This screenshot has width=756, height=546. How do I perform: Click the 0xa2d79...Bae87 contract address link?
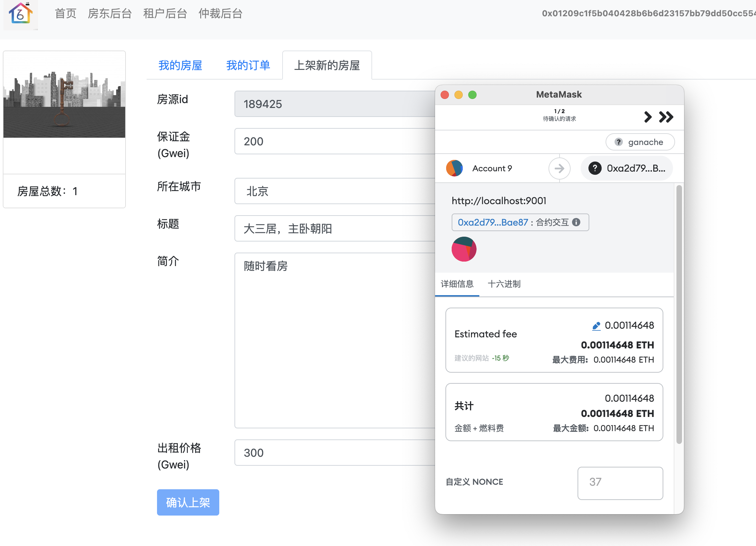[493, 222]
